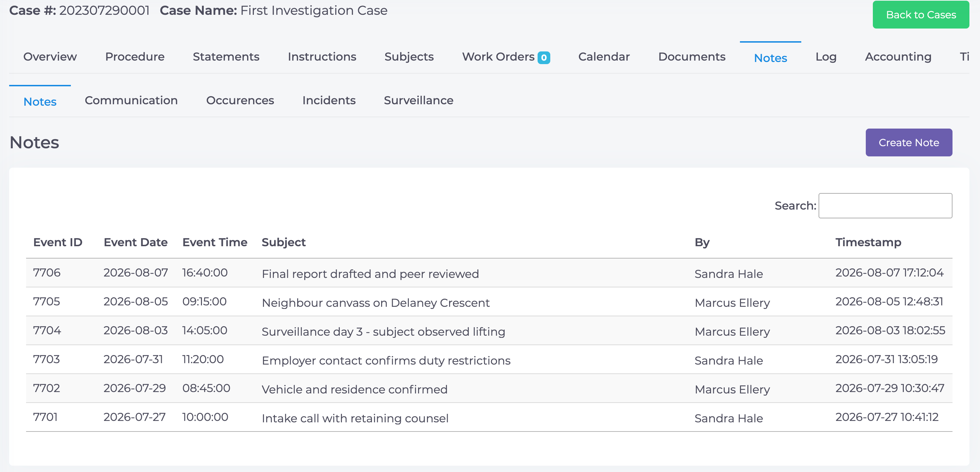Screen dimensions: 980x472
Task: Click the Work Orders count badge
Action: point(544,58)
